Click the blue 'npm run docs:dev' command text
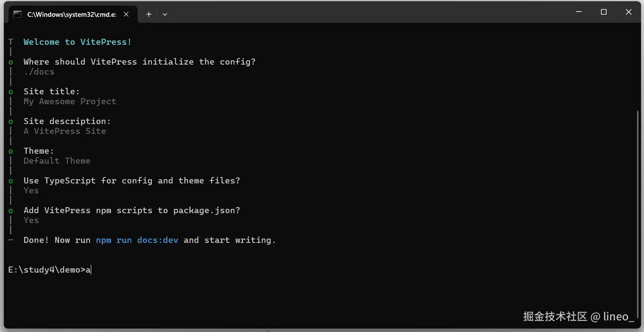The width and height of the screenshot is (644, 332). tap(137, 240)
